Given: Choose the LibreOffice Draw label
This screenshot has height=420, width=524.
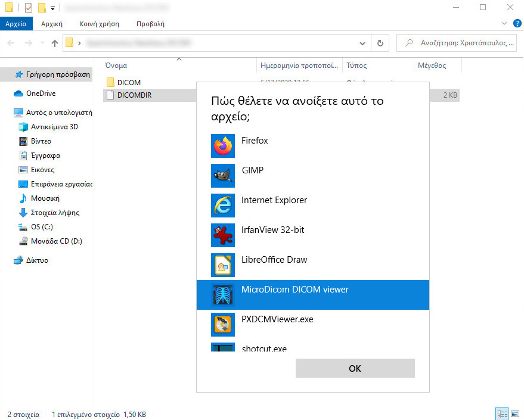Looking at the screenshot, I should pos(274,260).
